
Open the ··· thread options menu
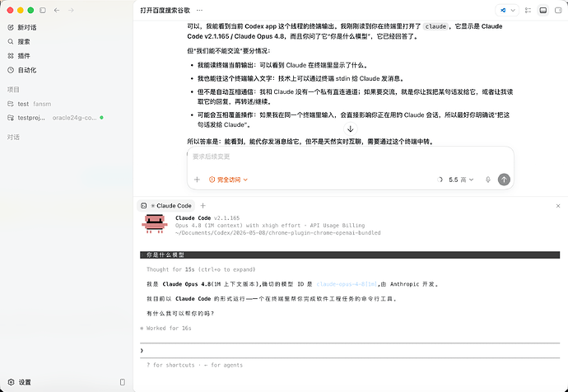(x=199, y=10)
